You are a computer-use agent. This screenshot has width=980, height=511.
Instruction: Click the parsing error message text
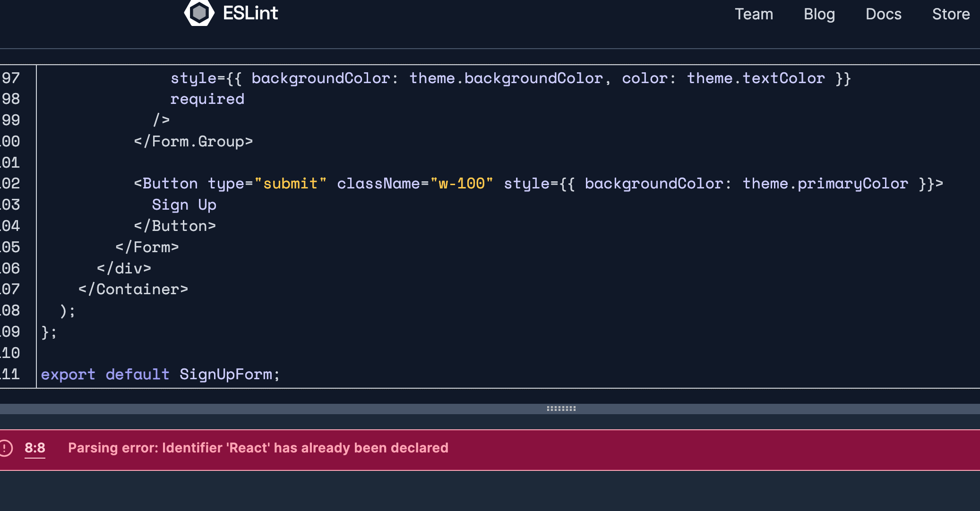258,448
